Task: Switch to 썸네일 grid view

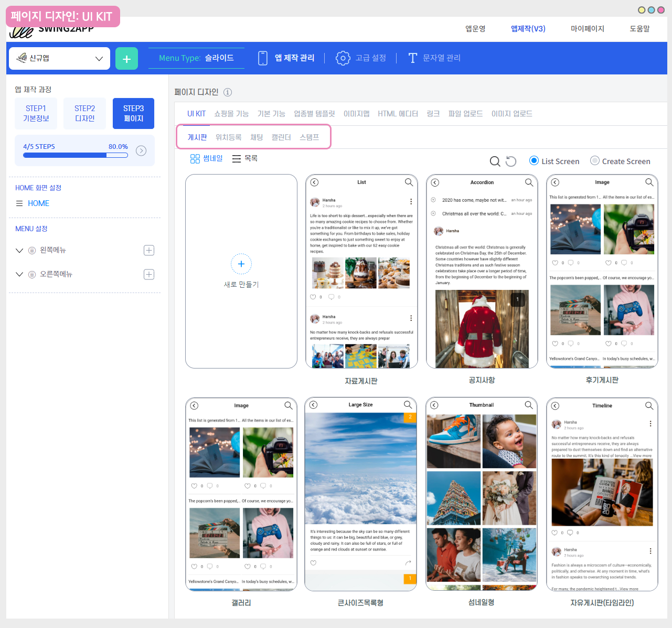Action: 206,159
